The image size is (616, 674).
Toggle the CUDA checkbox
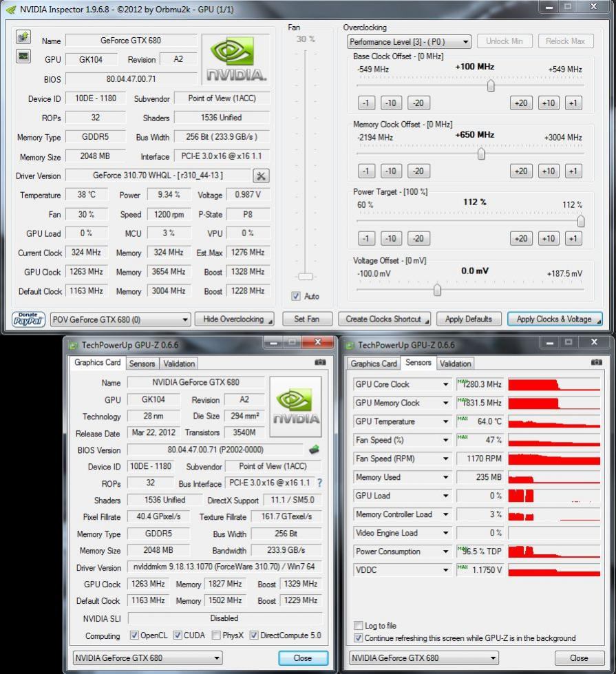point(178,635)
